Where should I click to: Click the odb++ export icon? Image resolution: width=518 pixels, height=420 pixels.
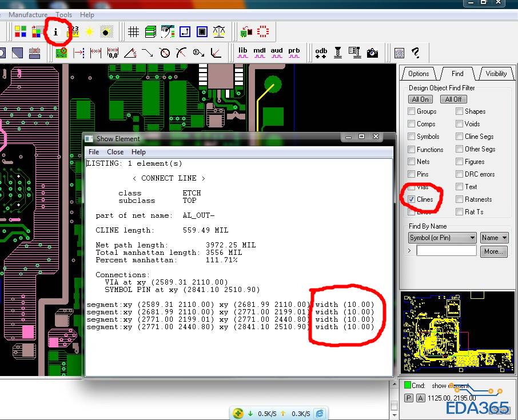click(x=321, y=53)
